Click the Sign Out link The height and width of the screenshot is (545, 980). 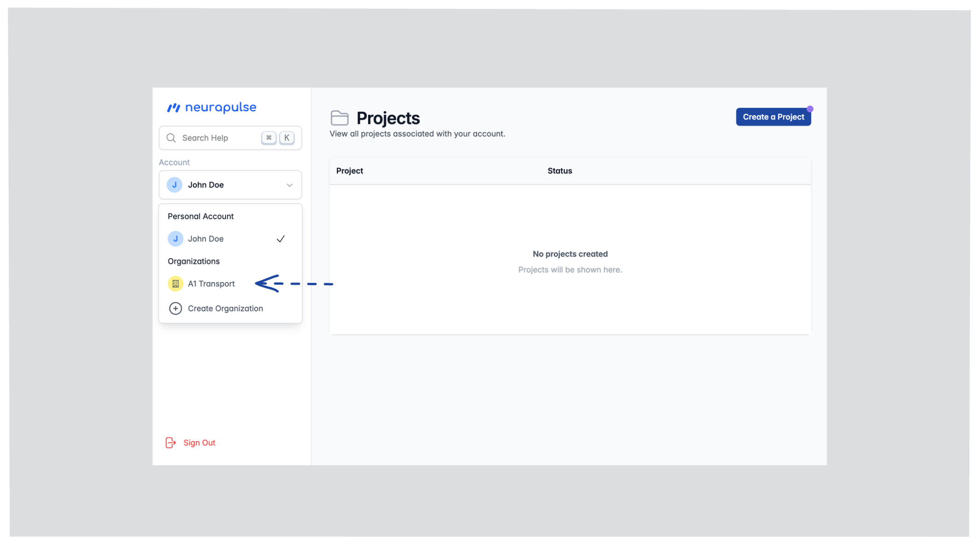(x=199, y=442)
